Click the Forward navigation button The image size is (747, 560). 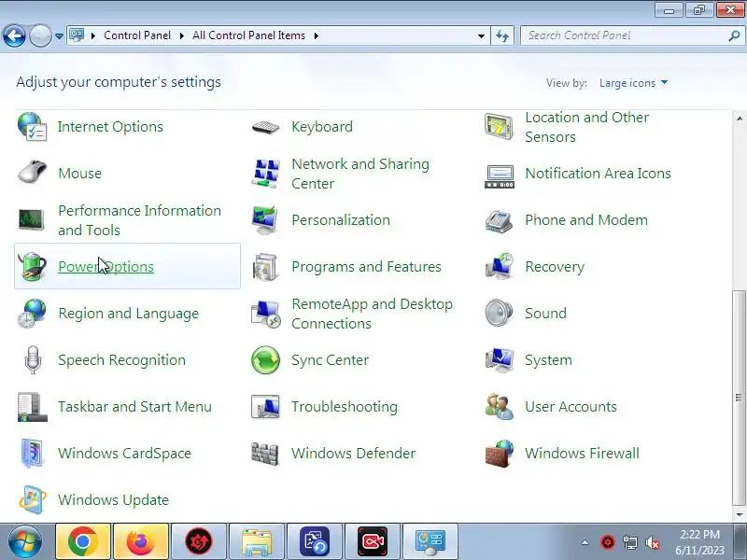click(40, 35)
